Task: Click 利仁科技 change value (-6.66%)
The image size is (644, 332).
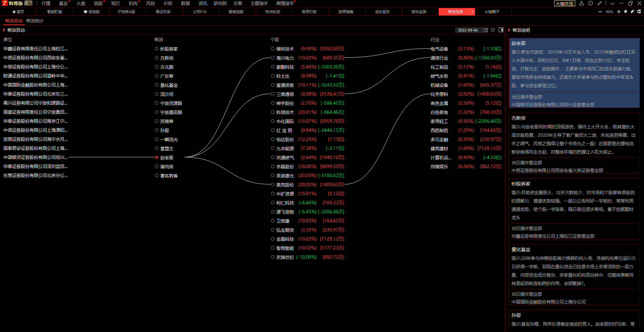Action: (308, 203)
